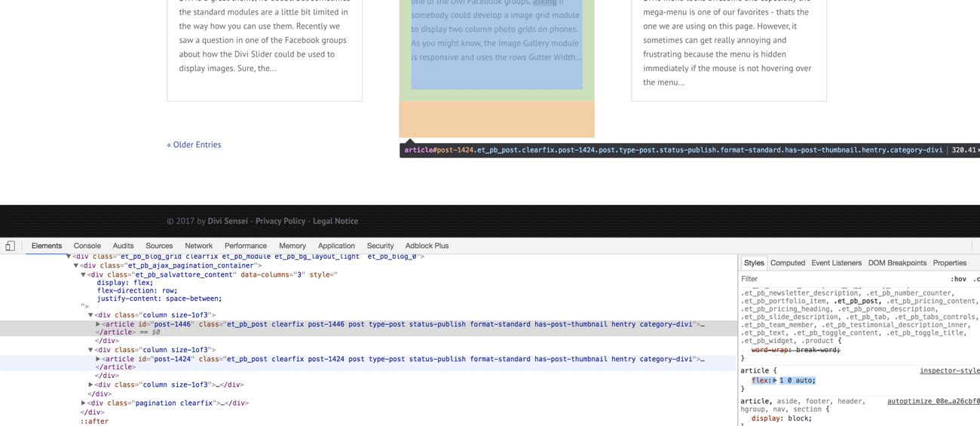Viewport: 980px width, 426px height.
Task: Expand the pagination clearfix div
Action: coord(84,403)
